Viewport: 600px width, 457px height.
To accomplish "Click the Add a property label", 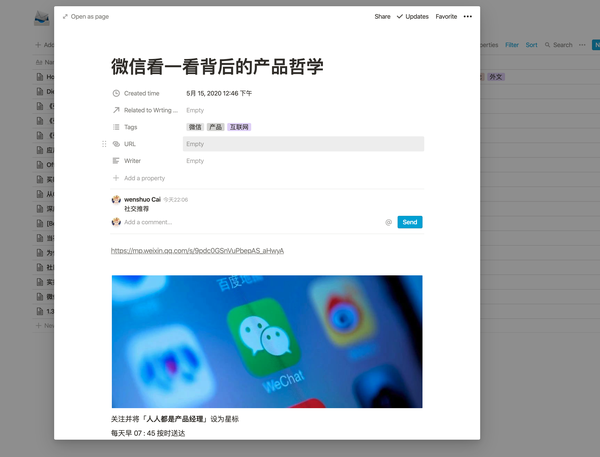I will click(145, 178).
